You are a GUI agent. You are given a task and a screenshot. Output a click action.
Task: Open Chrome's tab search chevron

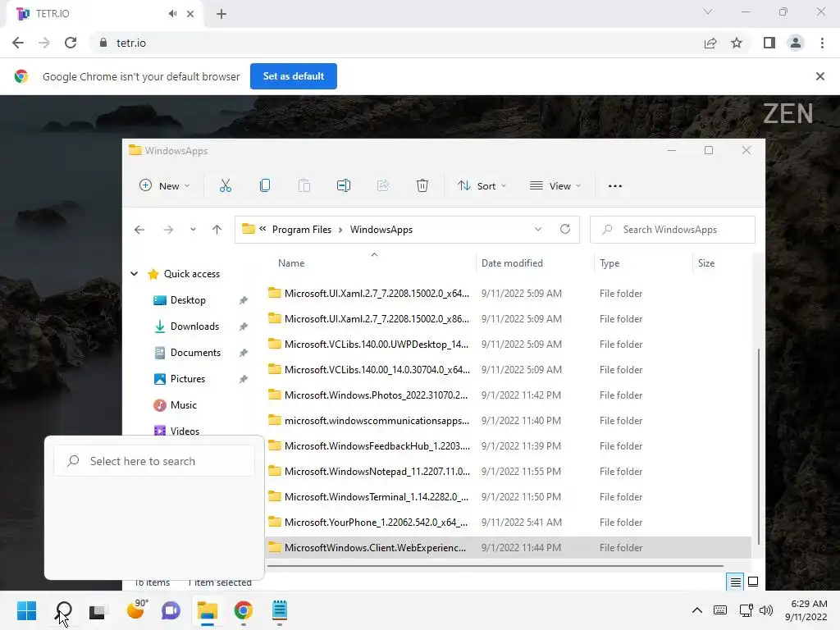click(708, 11)
